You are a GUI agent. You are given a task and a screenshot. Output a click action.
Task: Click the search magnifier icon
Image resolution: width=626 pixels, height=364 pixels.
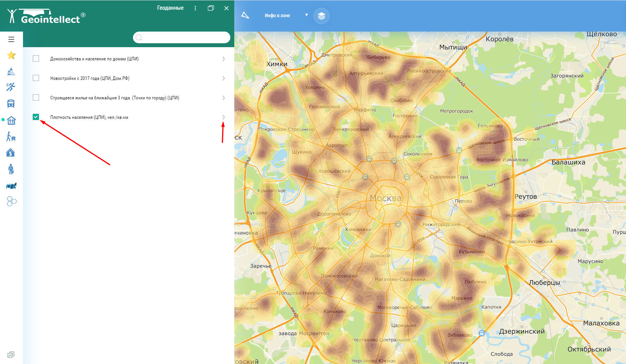coord(139,37)
